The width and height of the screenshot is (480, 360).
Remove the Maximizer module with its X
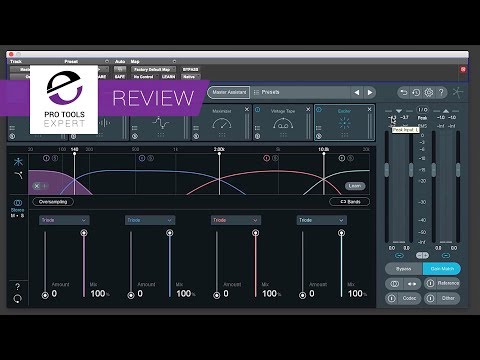click(x=247, y=109)
